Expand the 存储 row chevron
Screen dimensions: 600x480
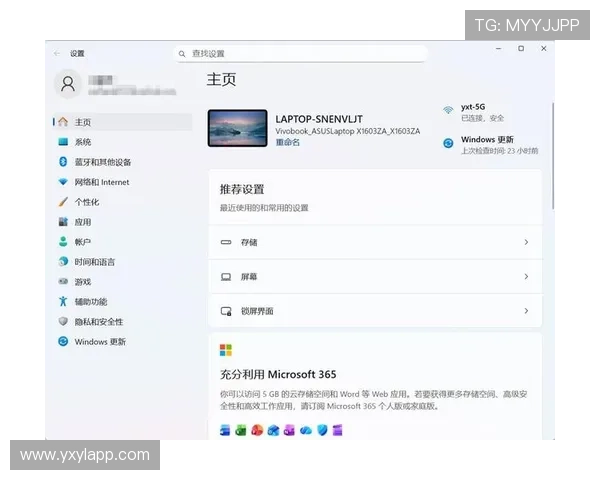[527, 242]
